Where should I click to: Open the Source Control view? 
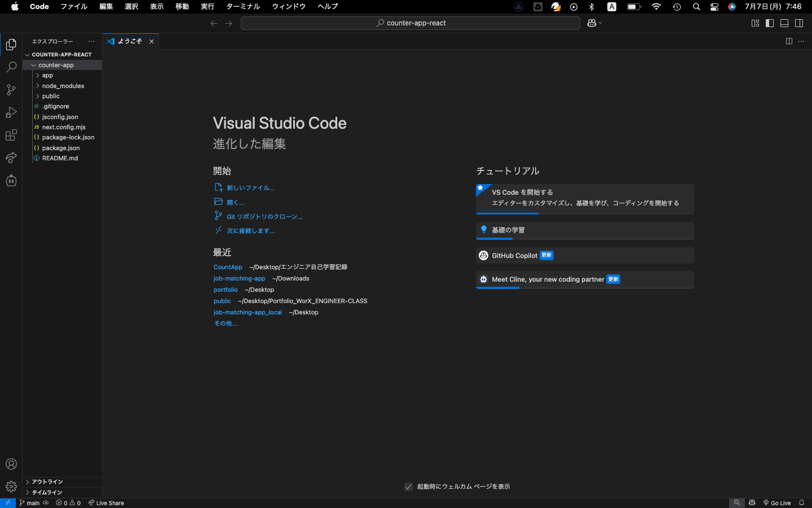(11, 90)
